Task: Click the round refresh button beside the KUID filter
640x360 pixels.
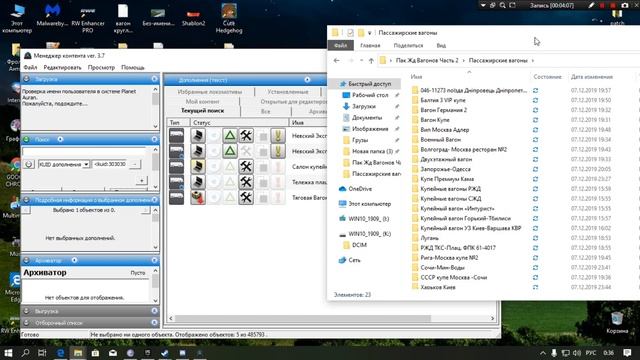Action: [x=29, y=164]
